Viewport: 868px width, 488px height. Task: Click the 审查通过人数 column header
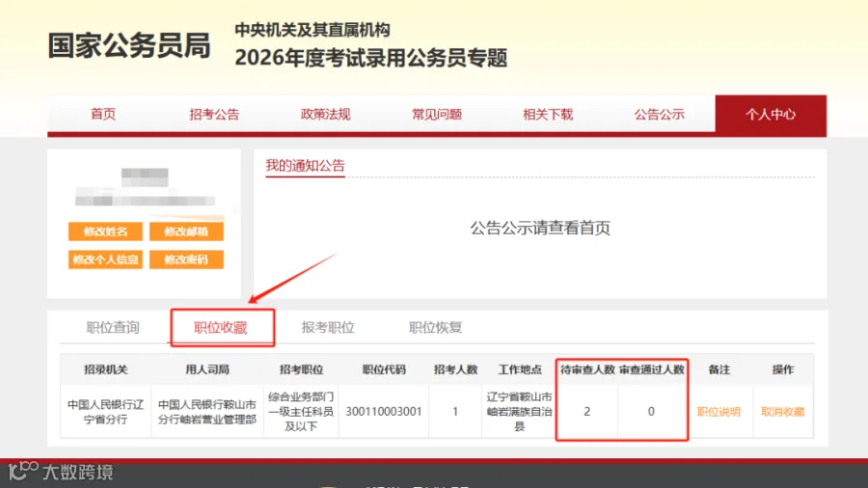click(652, 369)
